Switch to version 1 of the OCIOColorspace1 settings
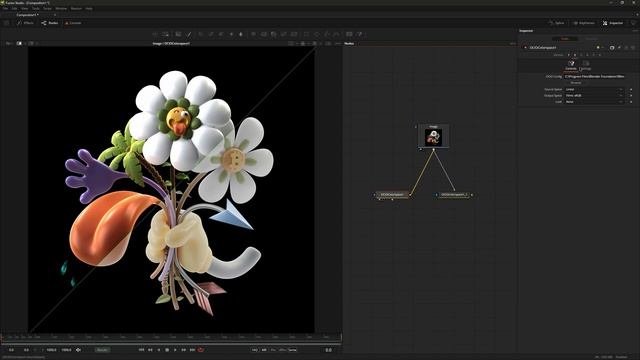The image size is (640, 360). coord(569,55)
